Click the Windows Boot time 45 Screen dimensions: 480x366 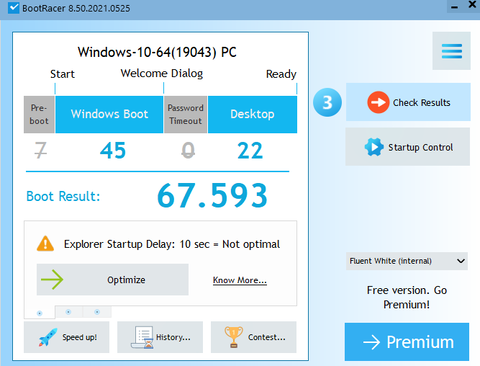click(x=113, y=151)
